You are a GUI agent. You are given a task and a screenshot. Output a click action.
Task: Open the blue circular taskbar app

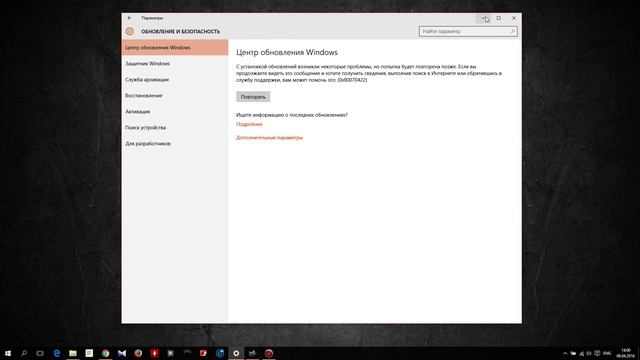point(220,353)
